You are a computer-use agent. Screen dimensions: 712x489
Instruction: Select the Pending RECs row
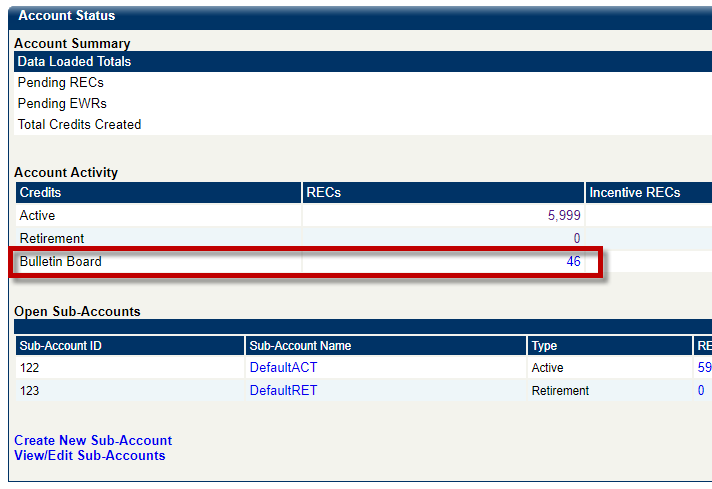pyautogui.click(x=61, y=83)
